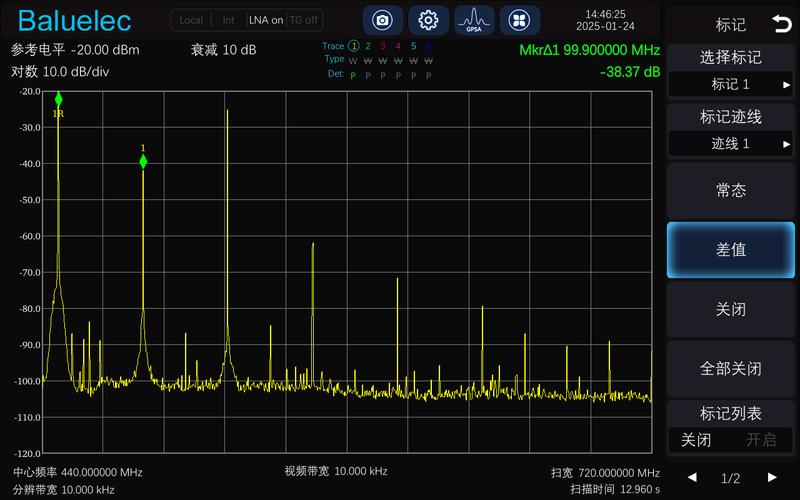The image size is (800, 500).
Task: Click the Det row label
Action: (x=336, y=73)
